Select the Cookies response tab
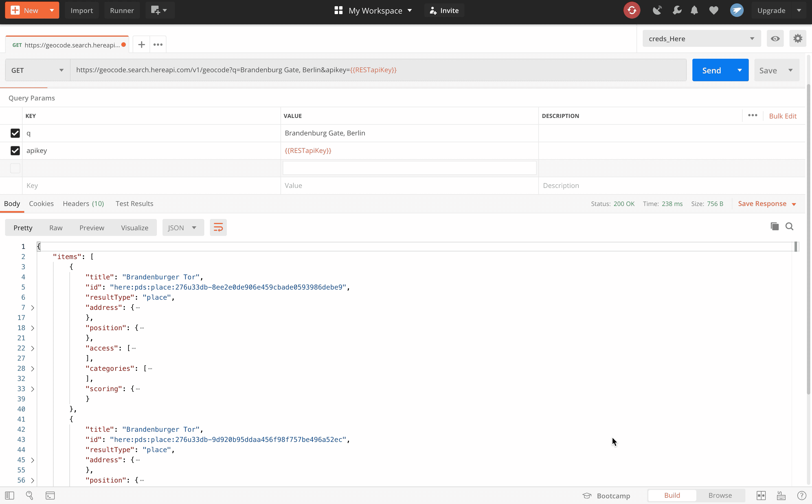Image resolution: width=812 pixels, height=504 pixels. click(x=41, y=203)
